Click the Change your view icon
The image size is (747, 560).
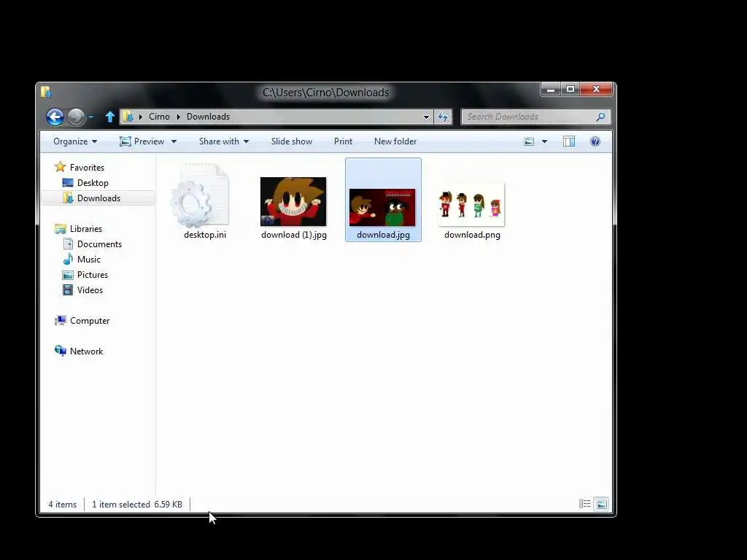(x=529, y=141)
